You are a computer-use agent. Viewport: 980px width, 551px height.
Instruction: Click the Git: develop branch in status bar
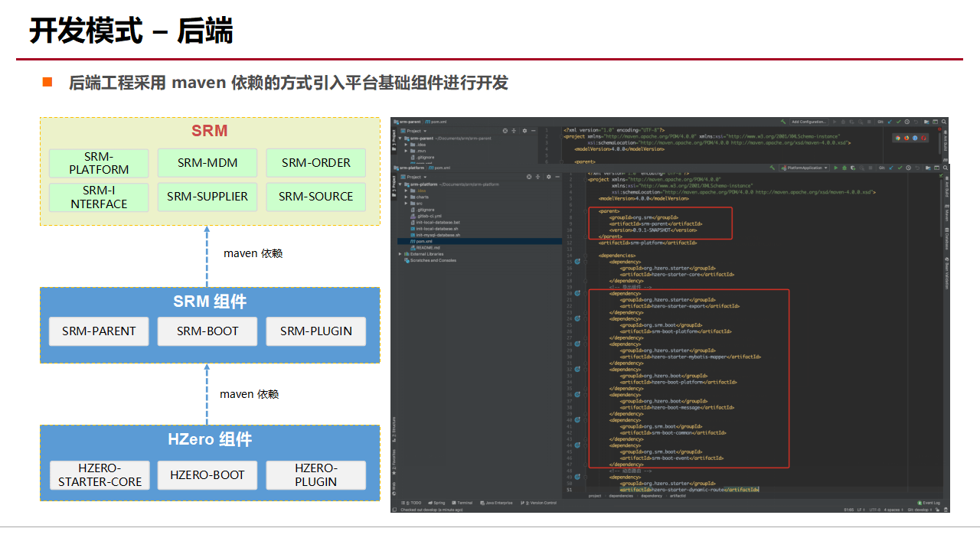point(919,510)
